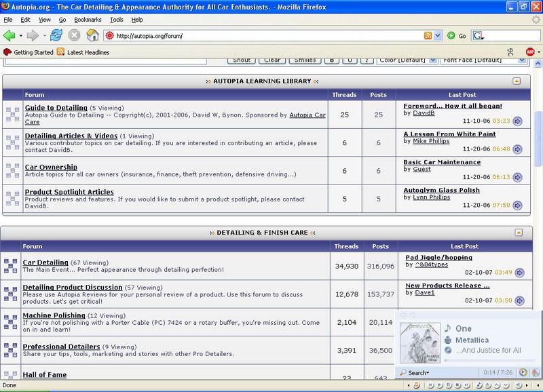
Task: Open the Forward button history dropdown arrow
Action: [x=44, y=36]
